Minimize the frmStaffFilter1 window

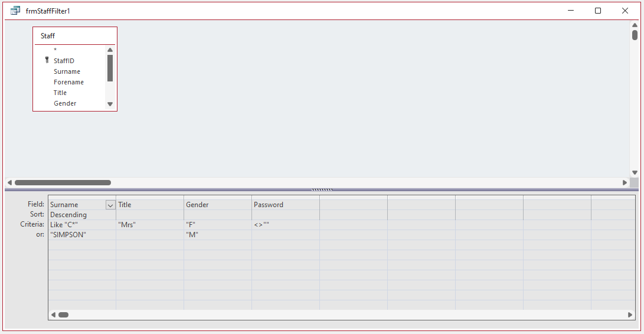pos(571,11)
